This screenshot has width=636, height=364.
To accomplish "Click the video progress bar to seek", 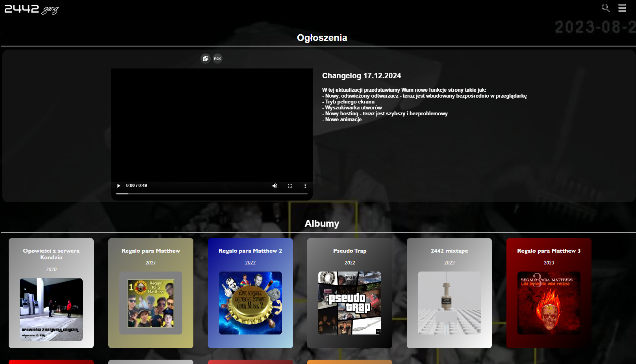I will [x=211, y=194].
